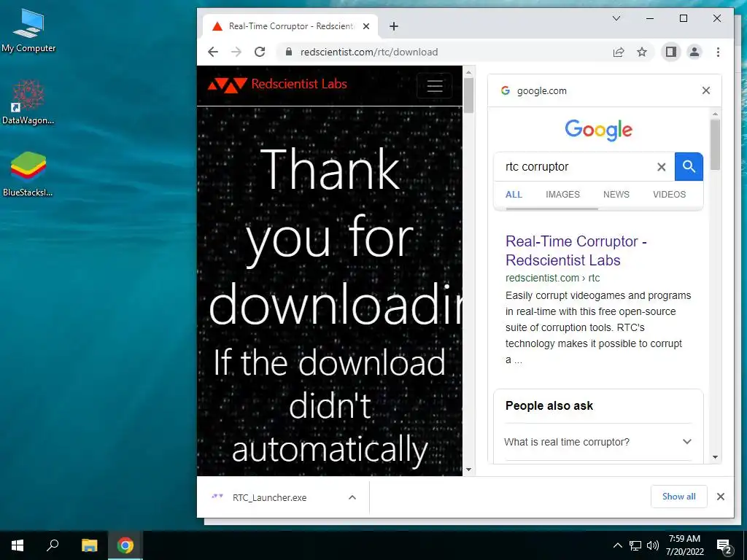Close the google.com side panel
The image size is (747, 560).
click(706, 90)
